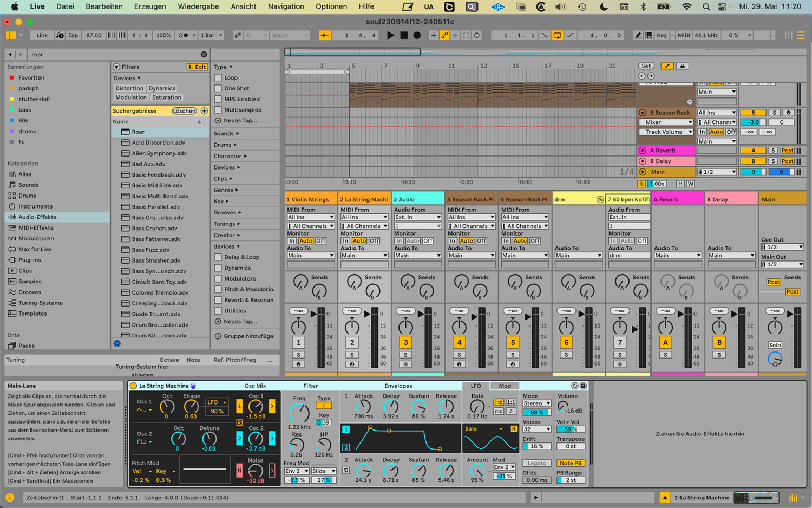Switch to the Mod tab
The height and width of the screenshot is (508, 812).
(x=505, y=386)
